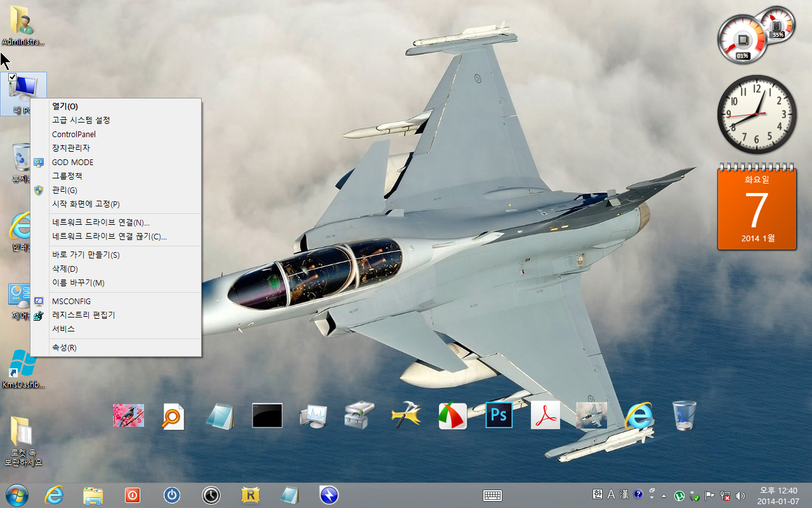Click the blue power button taskbar icon

(172, 495)
